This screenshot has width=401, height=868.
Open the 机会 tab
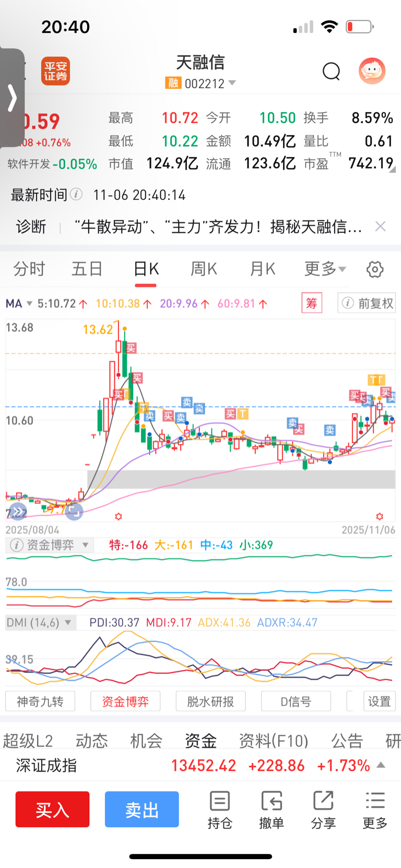click(146, 741)
